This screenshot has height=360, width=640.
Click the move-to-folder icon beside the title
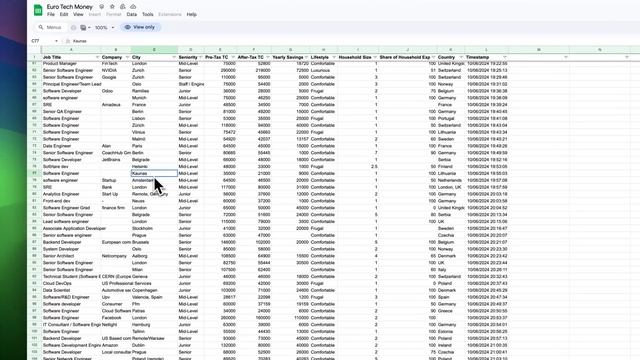click(x=122, y=7)
